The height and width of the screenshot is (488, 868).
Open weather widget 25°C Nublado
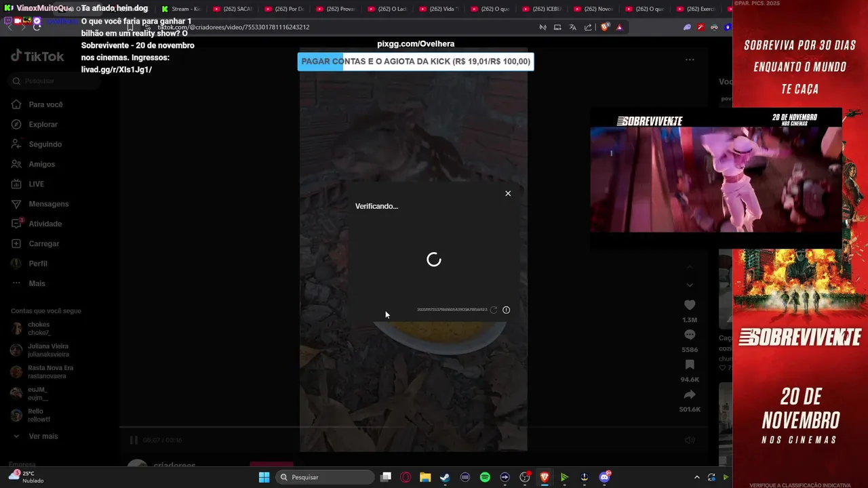coord(26,476)
